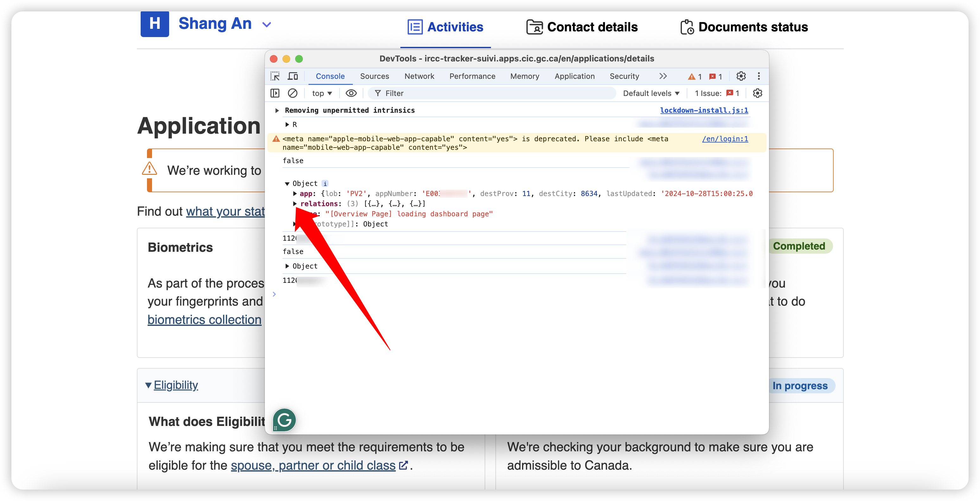The height and width of the screenshot is (501, 980).
Task: Open the Contact details tab
Action: click(582, 27)
